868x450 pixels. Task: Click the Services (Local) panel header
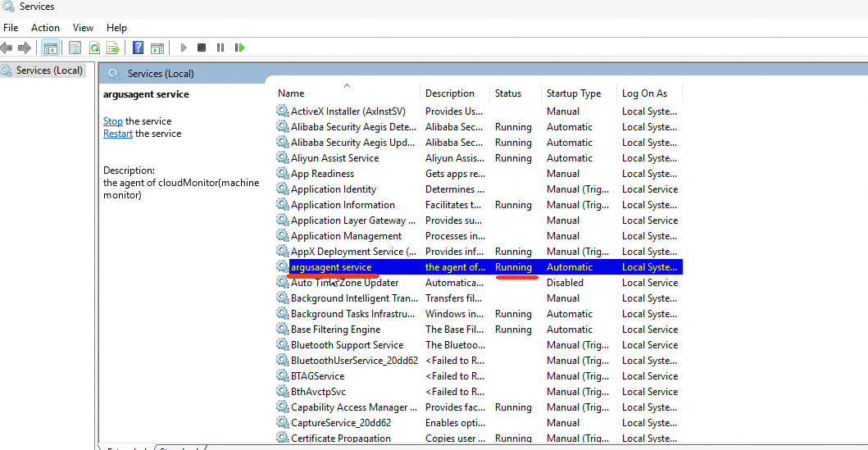click(161, 74)
